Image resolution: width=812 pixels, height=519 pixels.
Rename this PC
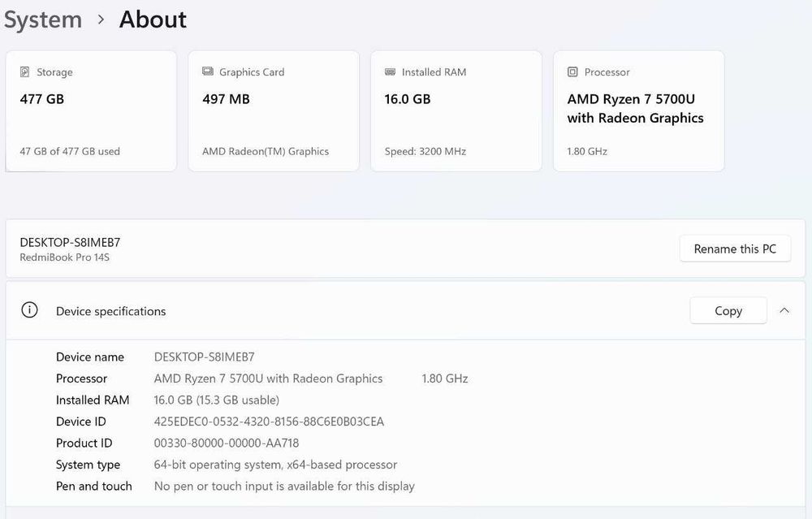pos(735,249)
